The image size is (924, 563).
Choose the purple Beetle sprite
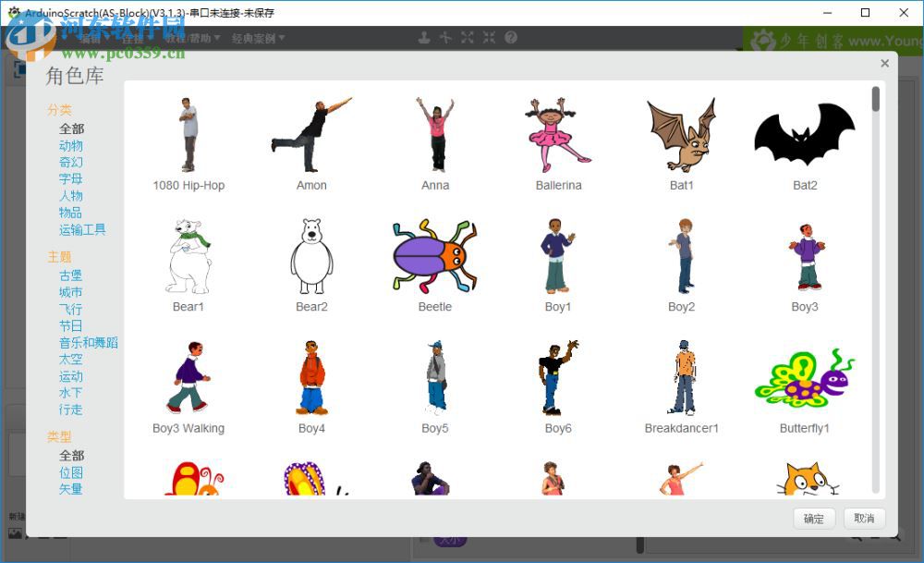click(x=435, y=265)
